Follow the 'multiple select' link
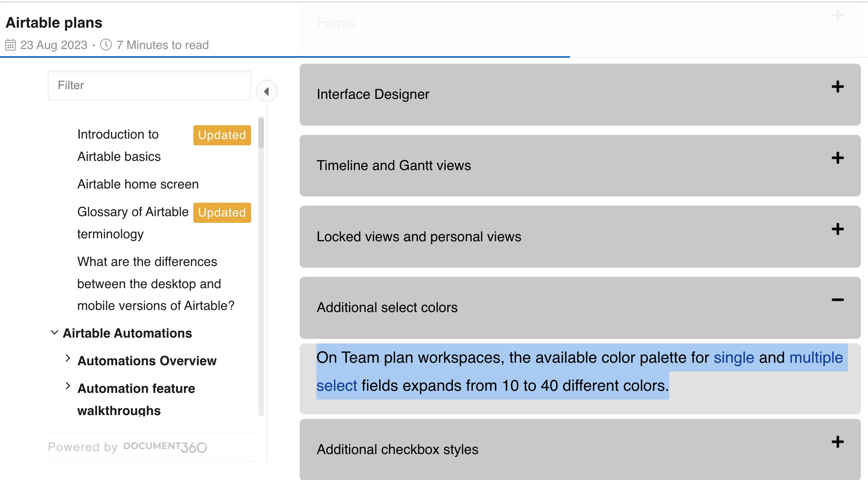Viewport: 868px width, 480px height. [815, 358]
